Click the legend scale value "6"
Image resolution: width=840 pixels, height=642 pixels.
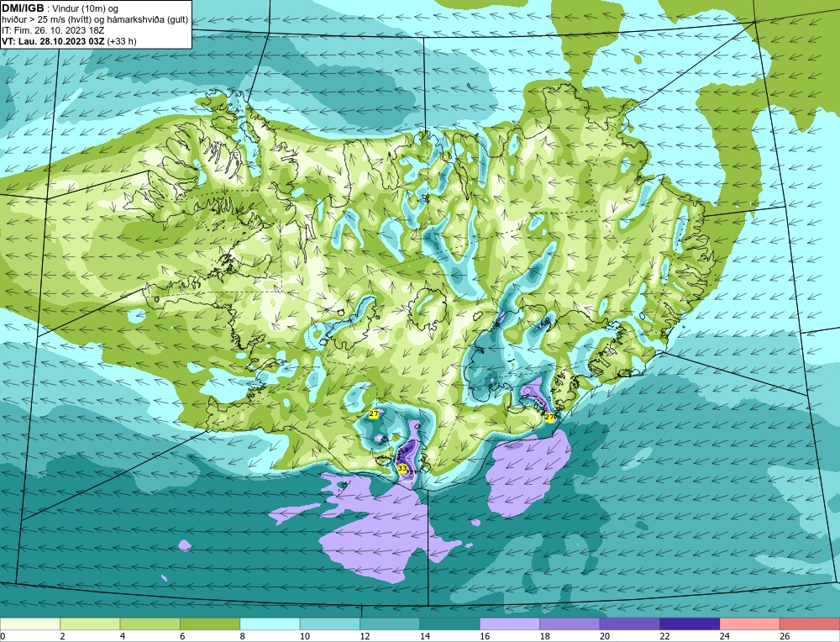[x=182, y=636]
